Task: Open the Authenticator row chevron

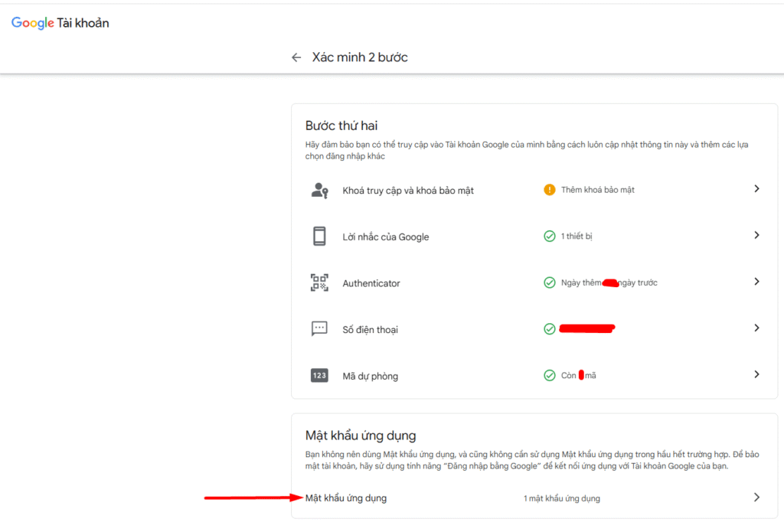Action: (756, 282)
